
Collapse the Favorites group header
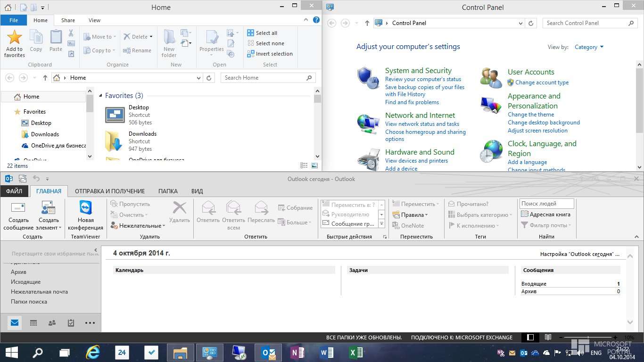pos(100,96)
